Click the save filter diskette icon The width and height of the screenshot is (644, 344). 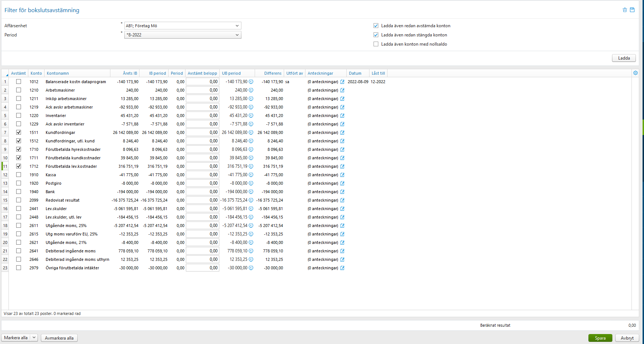tap(633, 10)
